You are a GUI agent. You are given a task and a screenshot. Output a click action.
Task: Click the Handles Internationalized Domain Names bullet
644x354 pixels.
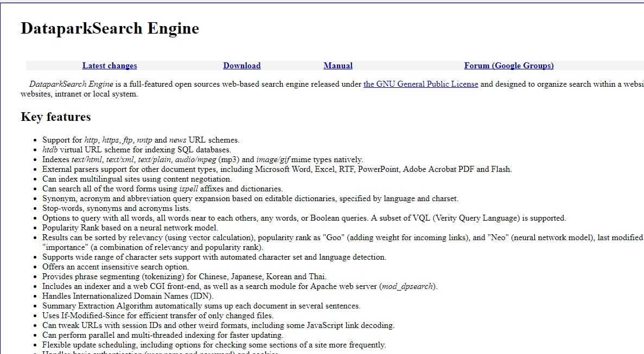[x=127, y=296]
